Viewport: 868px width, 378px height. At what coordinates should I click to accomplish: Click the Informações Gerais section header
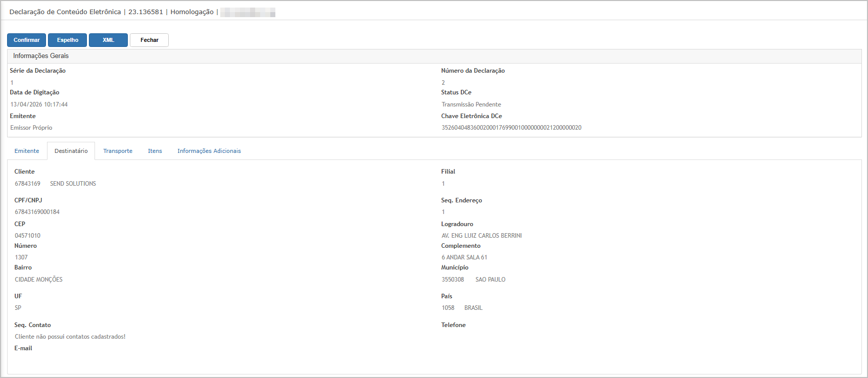point(434,56)
